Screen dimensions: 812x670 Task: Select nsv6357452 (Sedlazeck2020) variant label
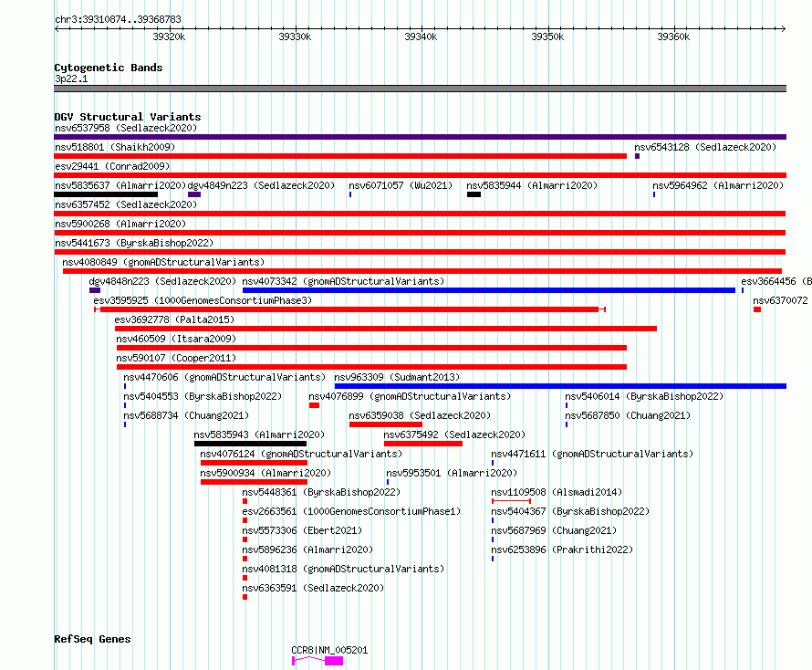click(126, 204)
